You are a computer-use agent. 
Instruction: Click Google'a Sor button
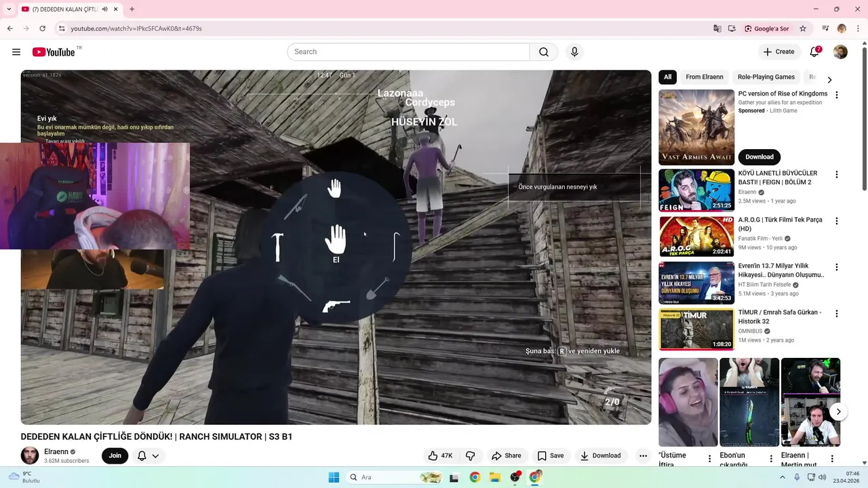(767, 28)
